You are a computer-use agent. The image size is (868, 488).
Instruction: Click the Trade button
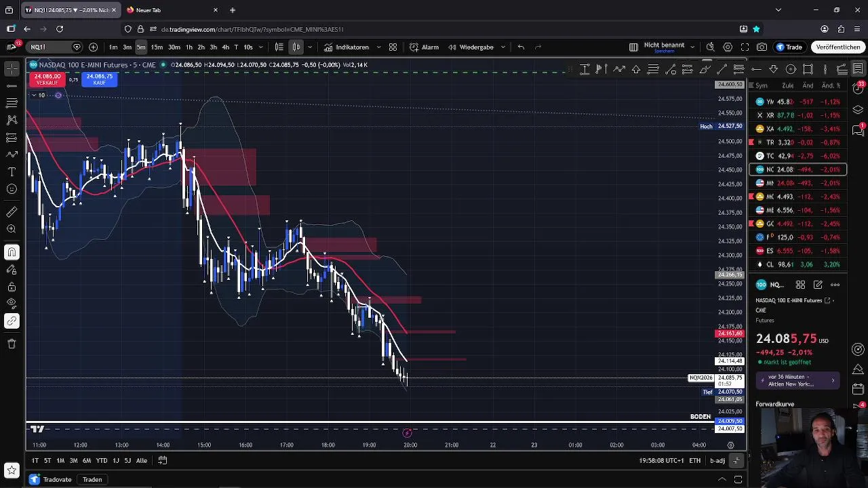789,47
